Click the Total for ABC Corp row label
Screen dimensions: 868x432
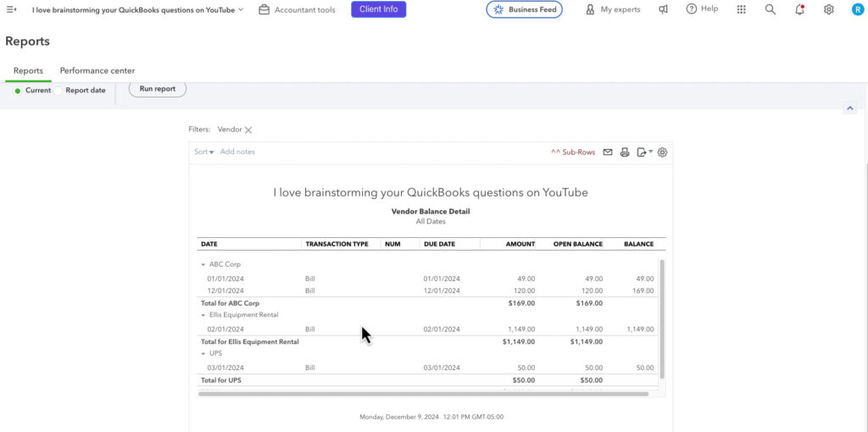point(230,303)
